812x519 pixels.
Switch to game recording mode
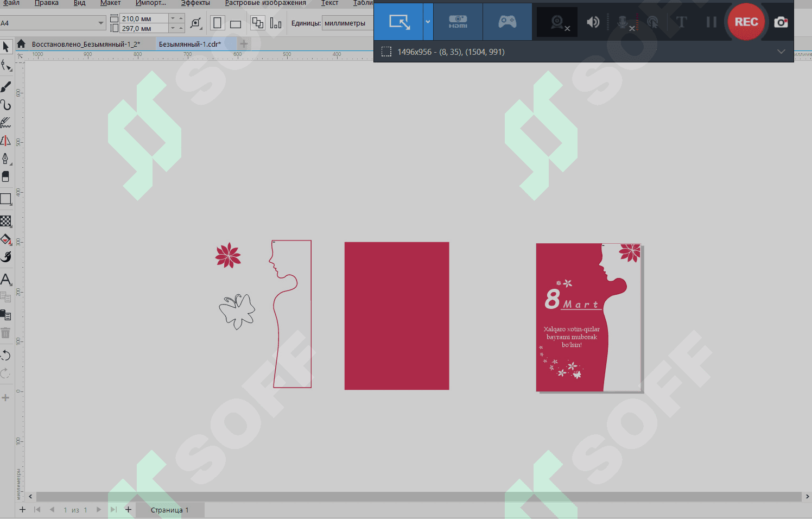[x=507, y=22]
